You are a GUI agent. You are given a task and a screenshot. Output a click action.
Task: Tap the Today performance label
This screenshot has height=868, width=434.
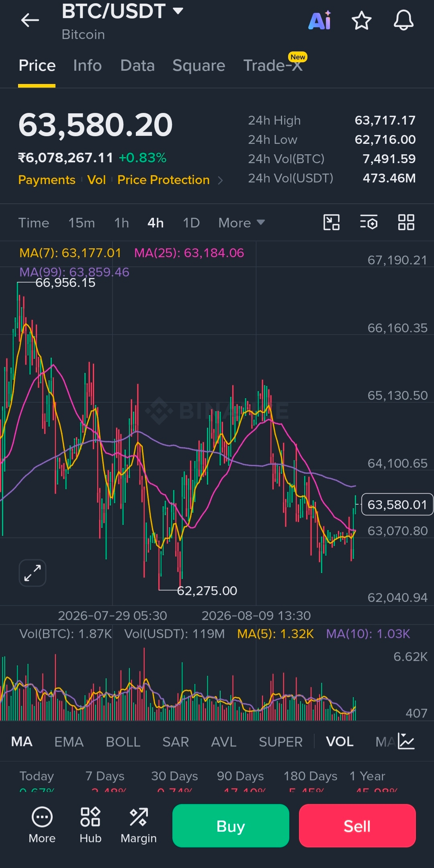[x=37, y=776]
